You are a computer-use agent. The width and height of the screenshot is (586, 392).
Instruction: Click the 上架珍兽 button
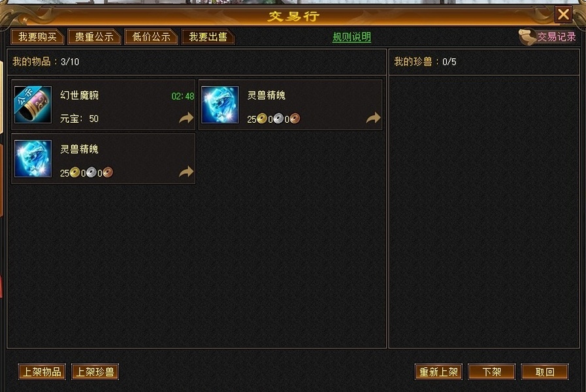pos(95,372)
